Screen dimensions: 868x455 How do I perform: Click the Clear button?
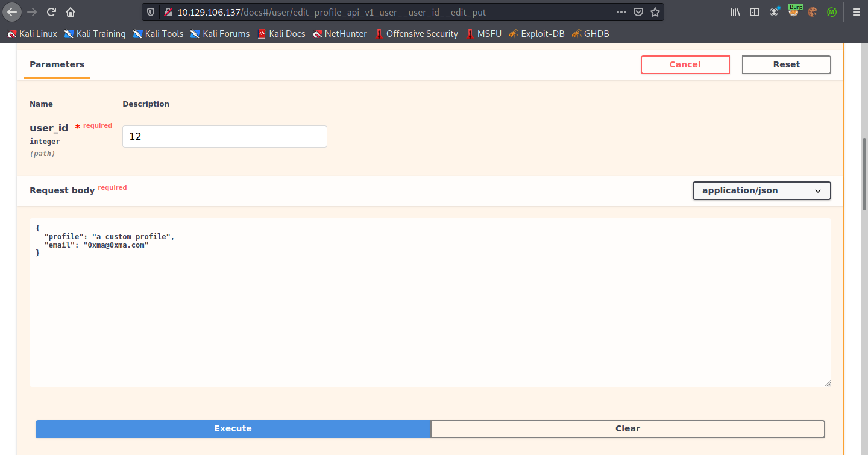(628, 429)
